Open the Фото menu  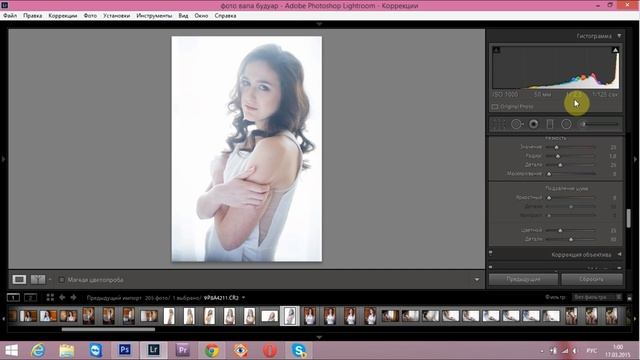pyautogui.click(x=90, y=16)
